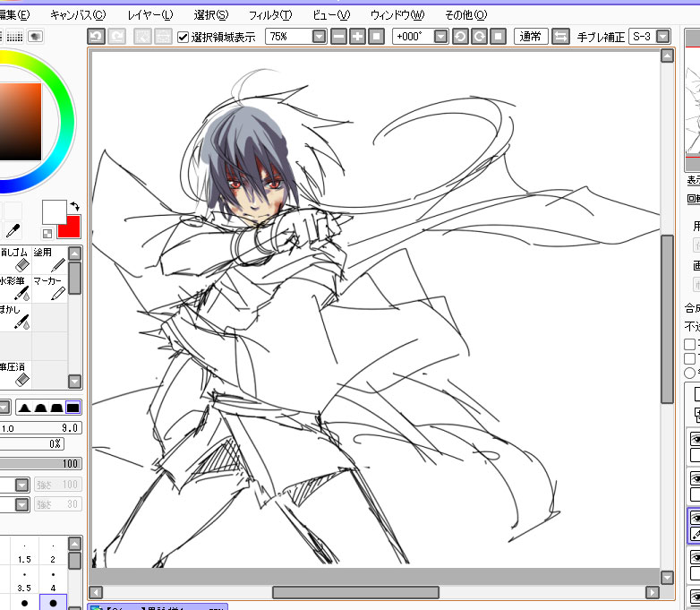Choose the second rounded brush edge shape
Image resolution: width=700 pixels, height=610 pixels.
(x=40, y=408)
